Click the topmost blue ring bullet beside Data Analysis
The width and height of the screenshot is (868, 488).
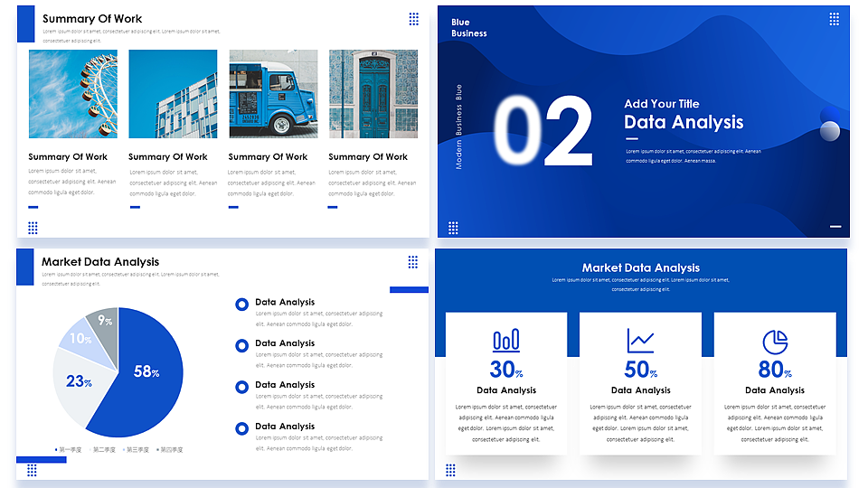(242, 305)
